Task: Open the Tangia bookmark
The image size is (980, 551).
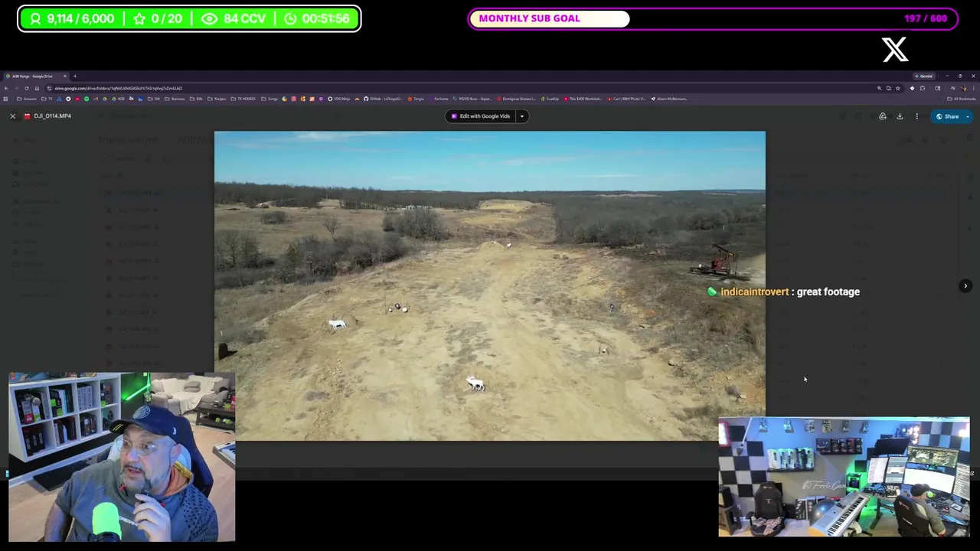Action: coord(416,99)
